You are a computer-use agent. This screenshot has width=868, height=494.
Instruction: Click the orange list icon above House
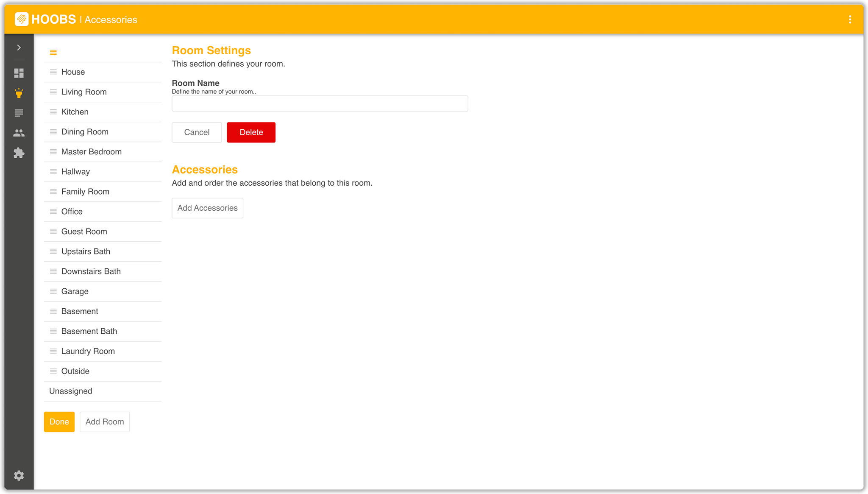click(53, 53)
